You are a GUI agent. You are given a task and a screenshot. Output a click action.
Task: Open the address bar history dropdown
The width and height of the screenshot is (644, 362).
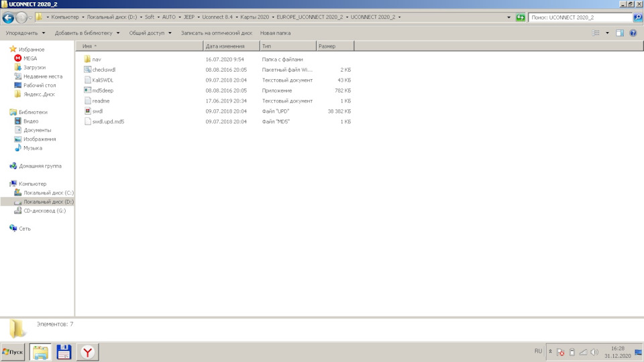[508, 17]
